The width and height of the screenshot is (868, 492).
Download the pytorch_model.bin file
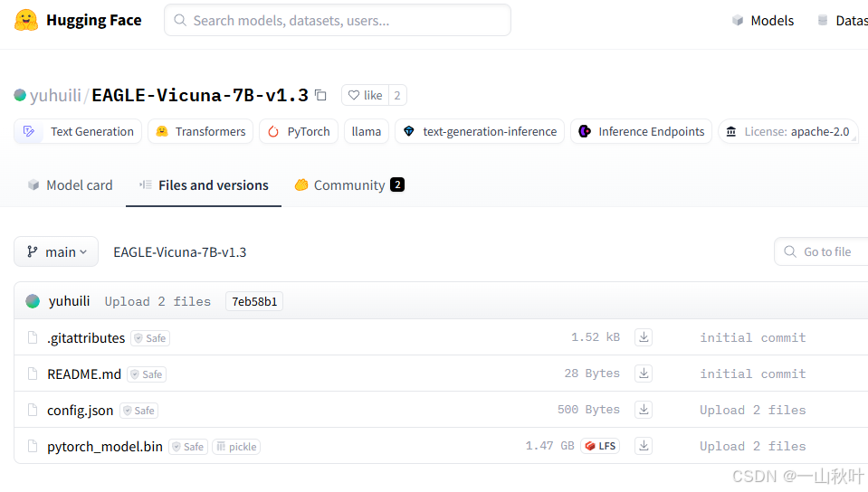point(644,446)
